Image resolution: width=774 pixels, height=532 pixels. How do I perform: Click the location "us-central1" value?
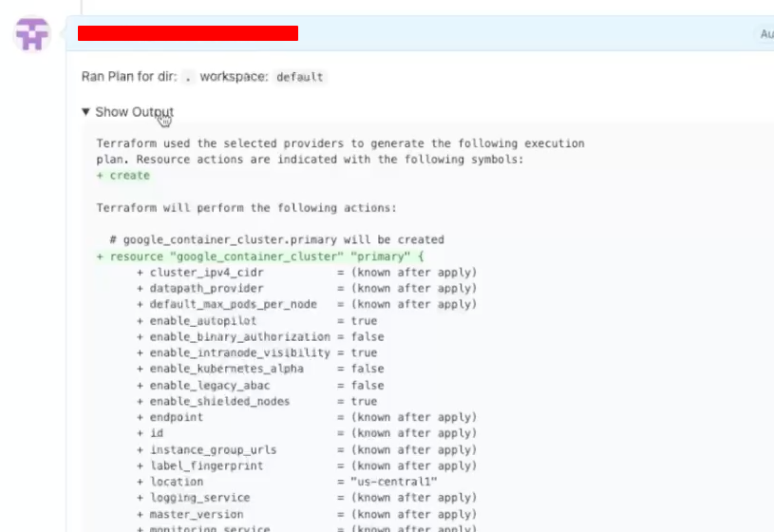click(x=387, y=482)
